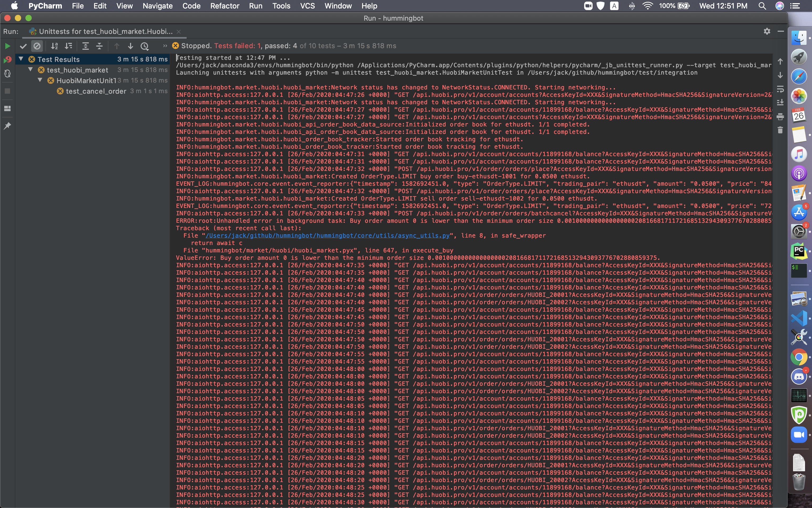Collapse the Test Results root node

click(21, 59)
